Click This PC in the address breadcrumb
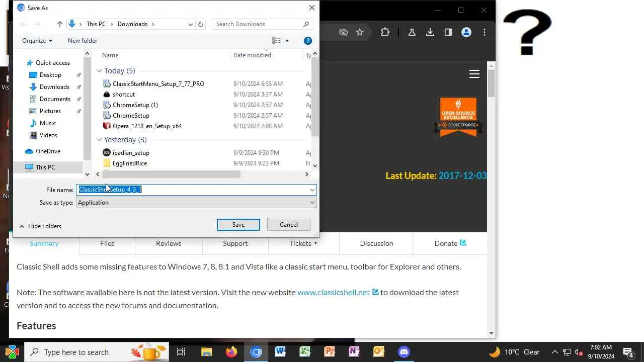 pos(96,24)
